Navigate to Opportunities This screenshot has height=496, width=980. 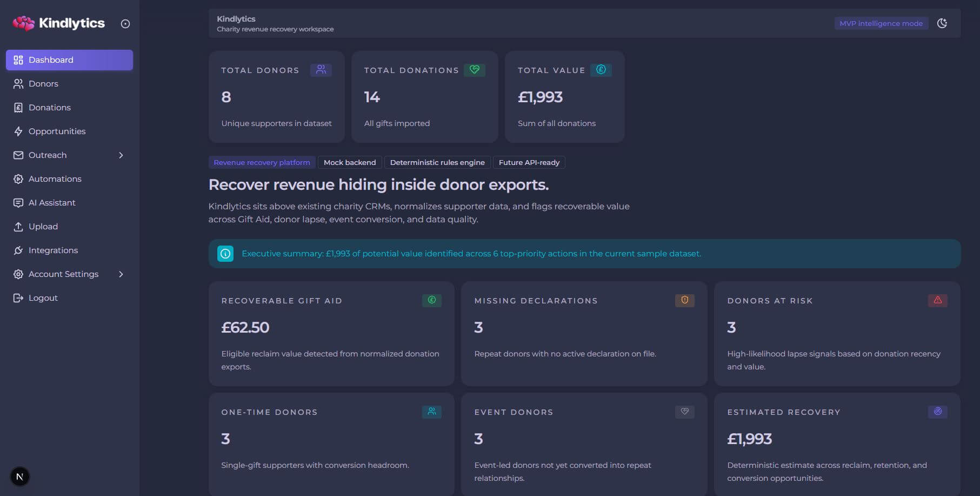69,131
